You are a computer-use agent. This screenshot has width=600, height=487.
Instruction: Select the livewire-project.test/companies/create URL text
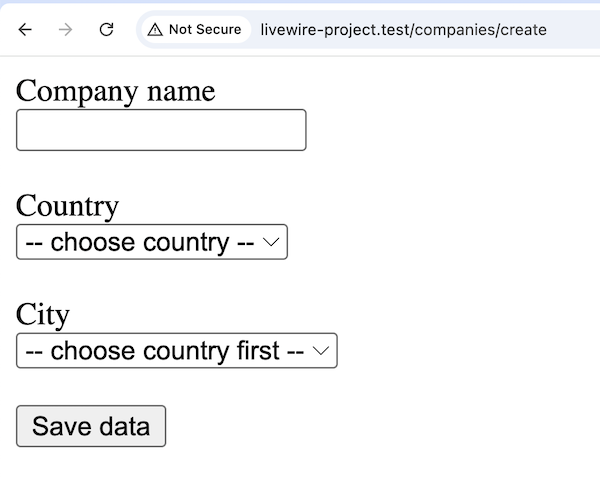403,30
